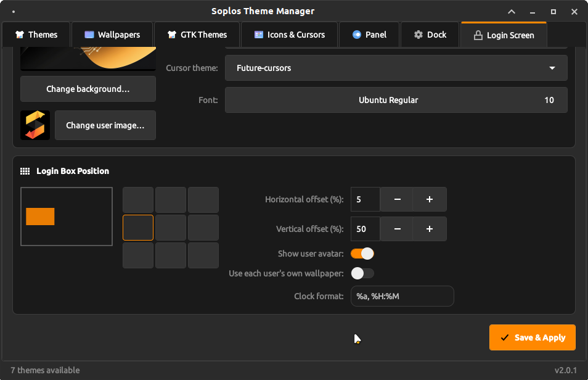Image resolution: width=588 pixels, height=380 pixels.
Task: Click the Clock format: label
Action: (319, 296)
